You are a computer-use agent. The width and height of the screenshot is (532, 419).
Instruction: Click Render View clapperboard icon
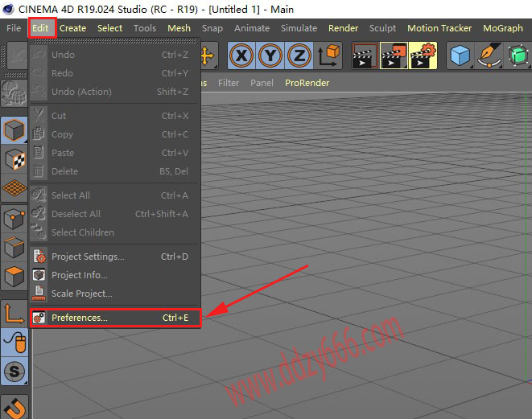(365, 55)
